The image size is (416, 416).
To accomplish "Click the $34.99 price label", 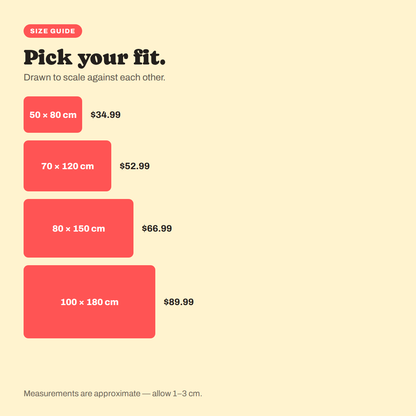I will tap(106, 115).
